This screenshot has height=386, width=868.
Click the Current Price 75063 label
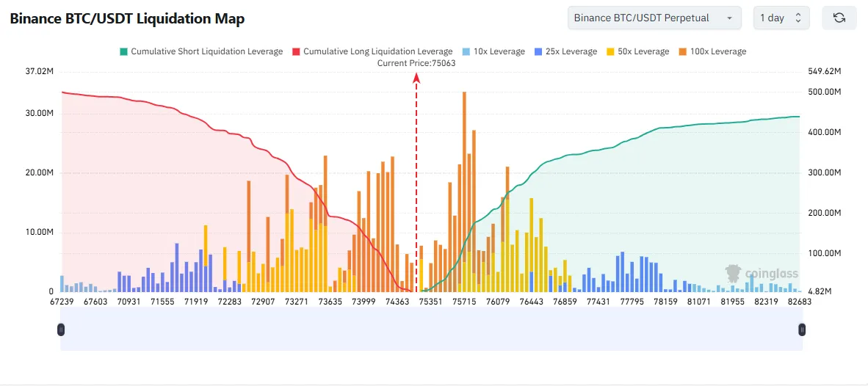point(416,63)
